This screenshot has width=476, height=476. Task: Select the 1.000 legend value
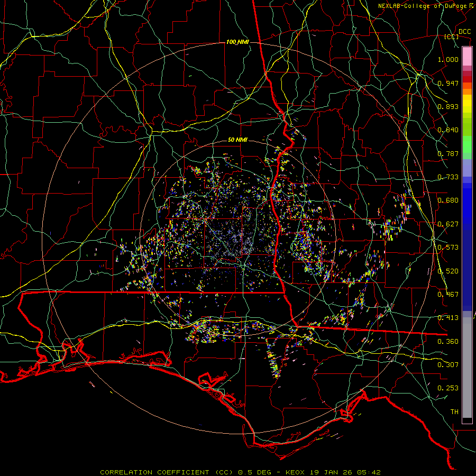(448, 59)
